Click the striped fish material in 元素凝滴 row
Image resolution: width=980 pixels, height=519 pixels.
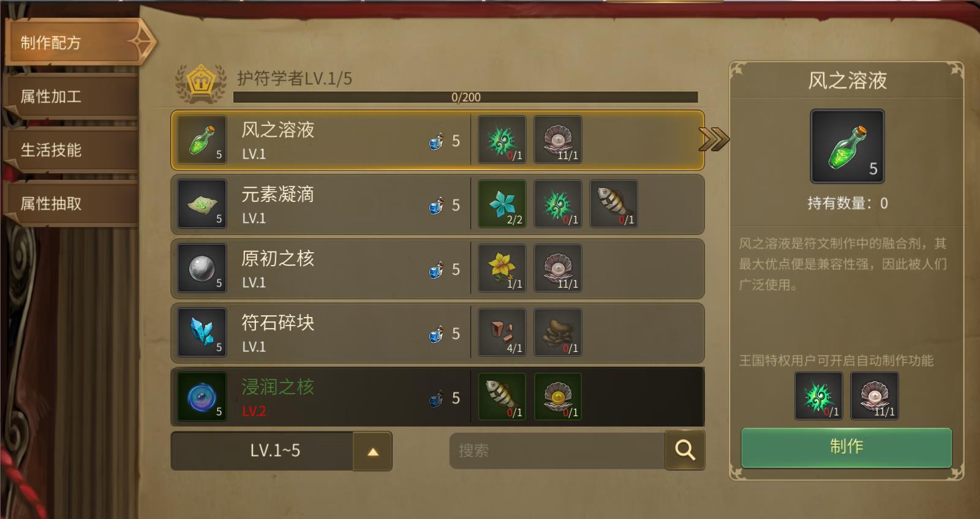(x=613, y=204)
